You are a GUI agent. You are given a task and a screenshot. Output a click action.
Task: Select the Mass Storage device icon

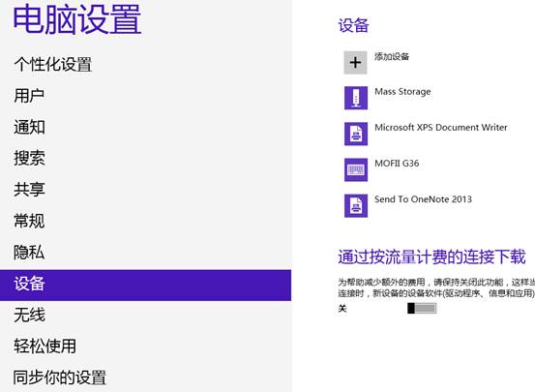click(x=355, y=98)
